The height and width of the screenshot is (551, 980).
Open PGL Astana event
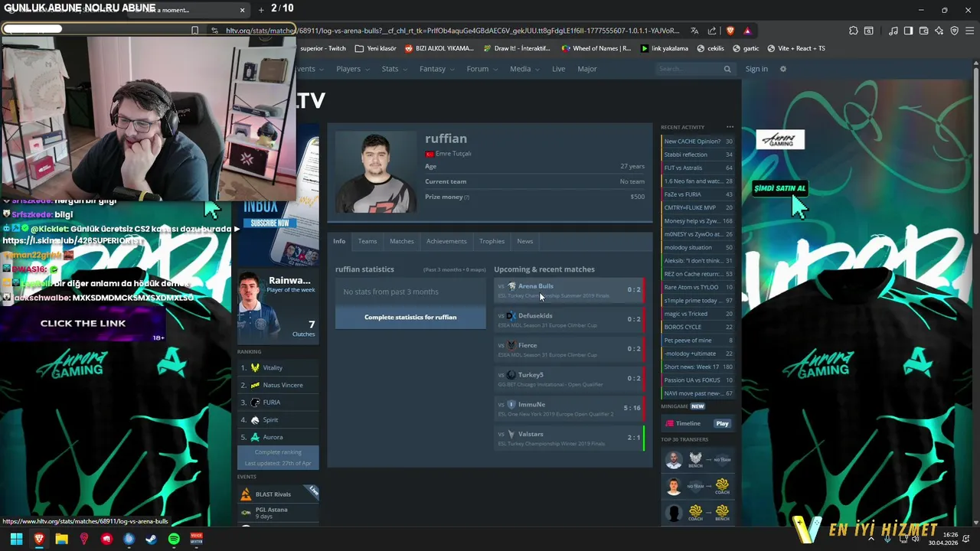point(278,513)
